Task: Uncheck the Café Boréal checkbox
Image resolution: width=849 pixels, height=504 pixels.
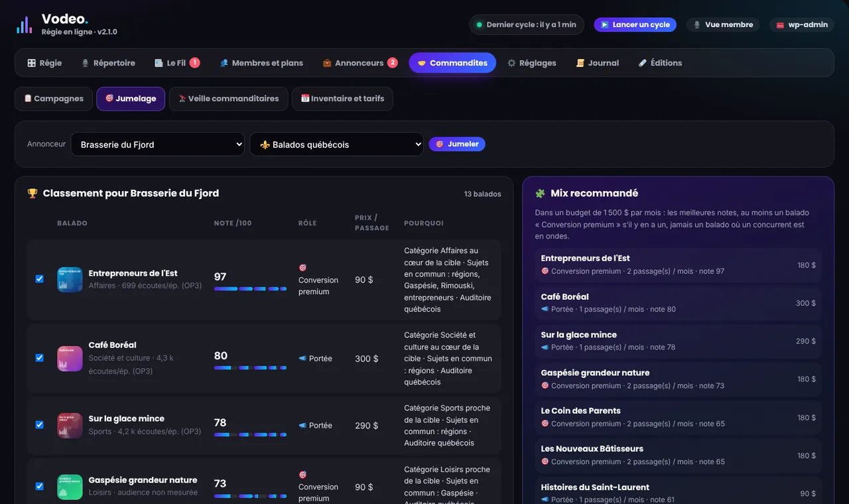Action: tap(39, 358)
